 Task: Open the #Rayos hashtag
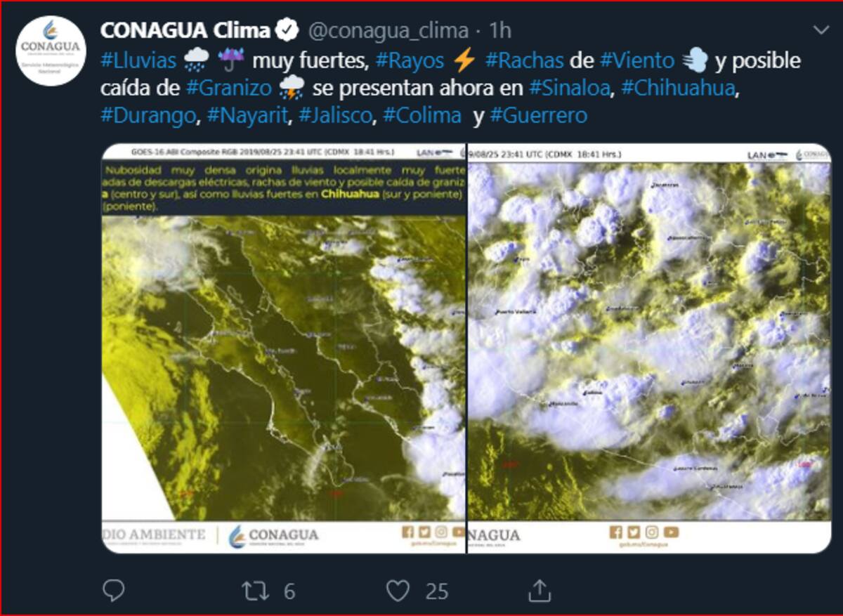click(410, 60)
